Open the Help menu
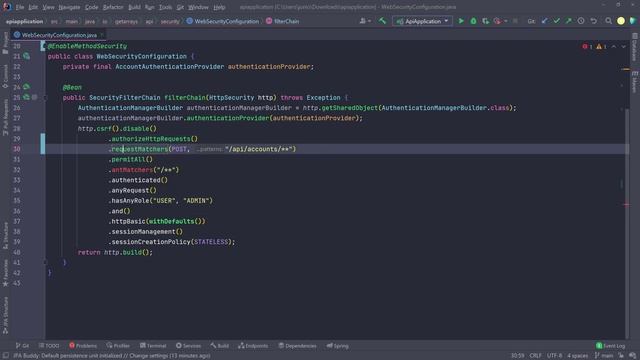Screen dimensions: 640x360 219,7
